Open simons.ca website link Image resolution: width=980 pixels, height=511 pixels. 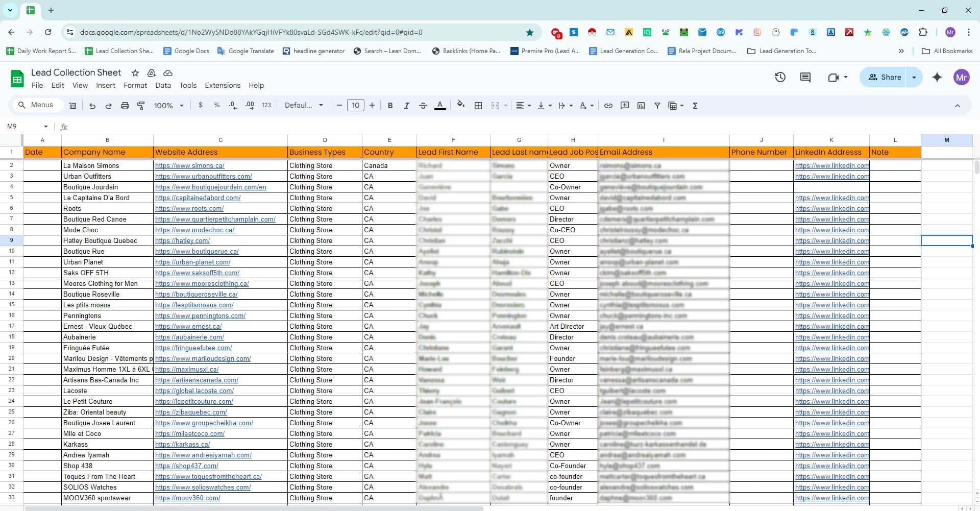pyautogui.click(x=190, y=165)
